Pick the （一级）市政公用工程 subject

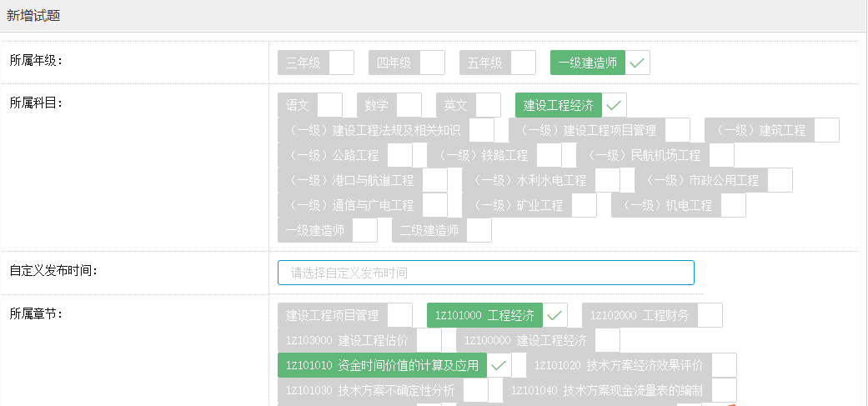(x=701, y=180)
